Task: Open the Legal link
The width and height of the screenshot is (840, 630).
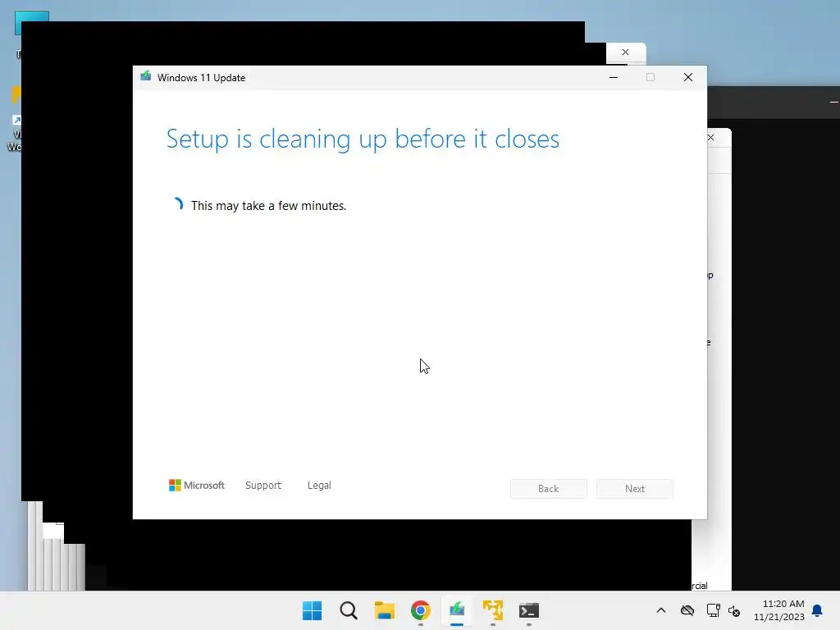Action: 319,486
